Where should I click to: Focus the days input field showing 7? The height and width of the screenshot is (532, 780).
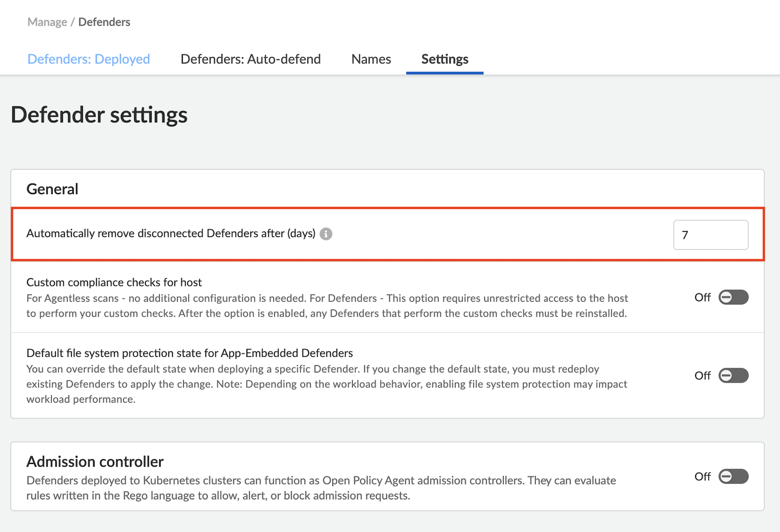[710, 235]
